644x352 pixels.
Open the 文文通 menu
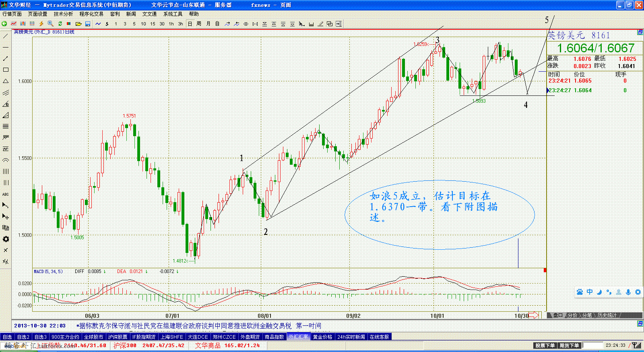point(149,14)
